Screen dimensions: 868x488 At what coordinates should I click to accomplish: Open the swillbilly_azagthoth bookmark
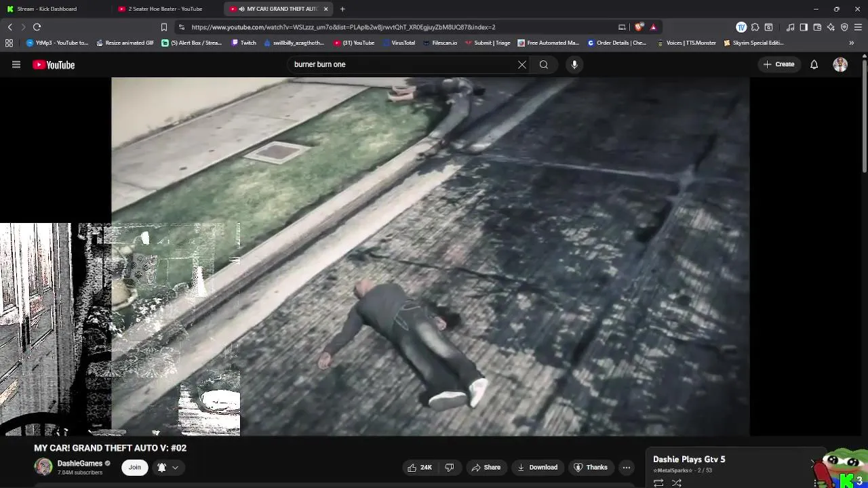[294, 43]
